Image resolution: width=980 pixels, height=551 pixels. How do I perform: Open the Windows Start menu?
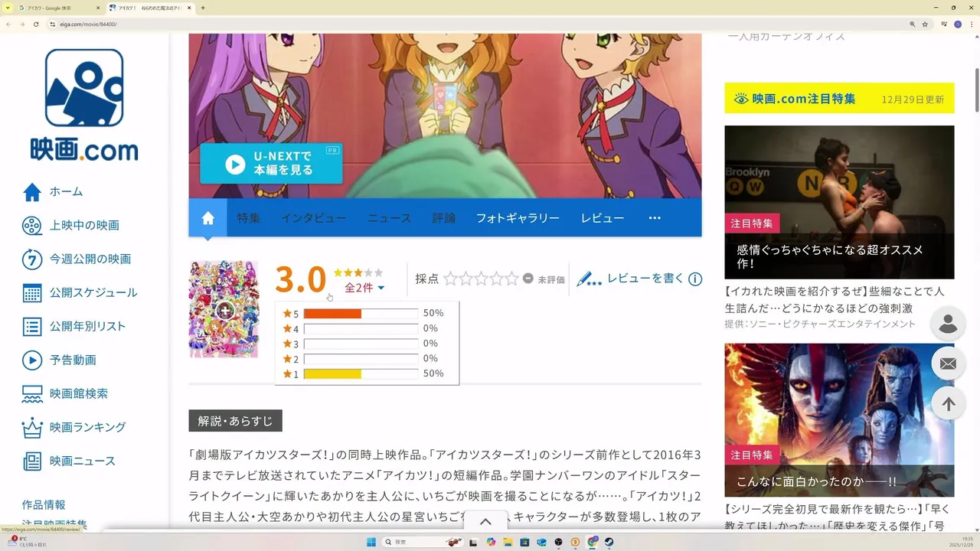[x=371, y=542]
